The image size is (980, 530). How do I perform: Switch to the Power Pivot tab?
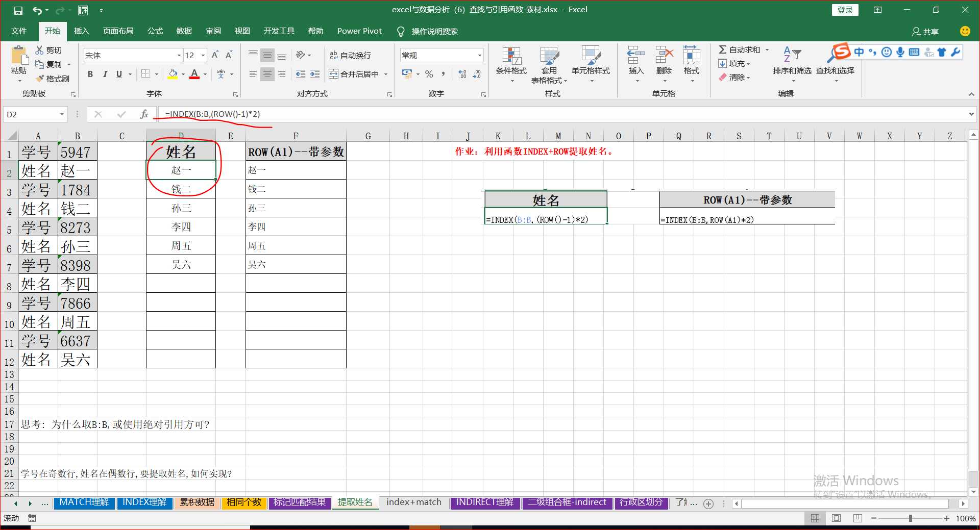click(359, 31)
